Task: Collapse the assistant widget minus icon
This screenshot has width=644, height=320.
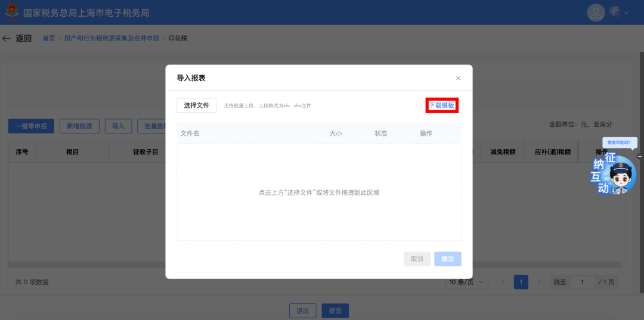Action: (639, 156)
